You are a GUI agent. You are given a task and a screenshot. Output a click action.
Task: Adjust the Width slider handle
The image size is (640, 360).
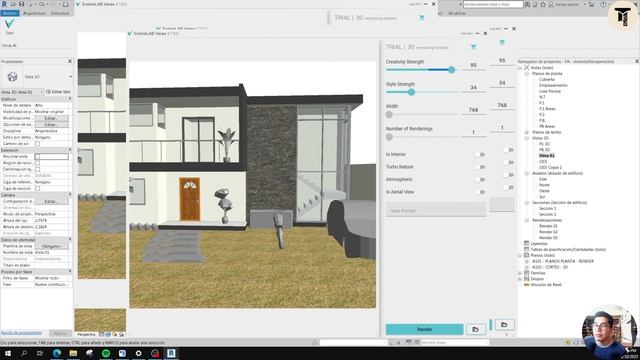click(x=389, y=115)
